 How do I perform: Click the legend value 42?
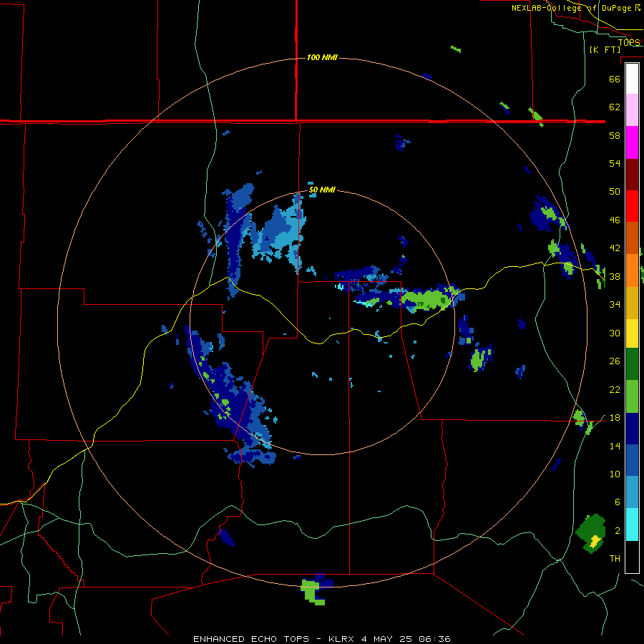(615, 248)
